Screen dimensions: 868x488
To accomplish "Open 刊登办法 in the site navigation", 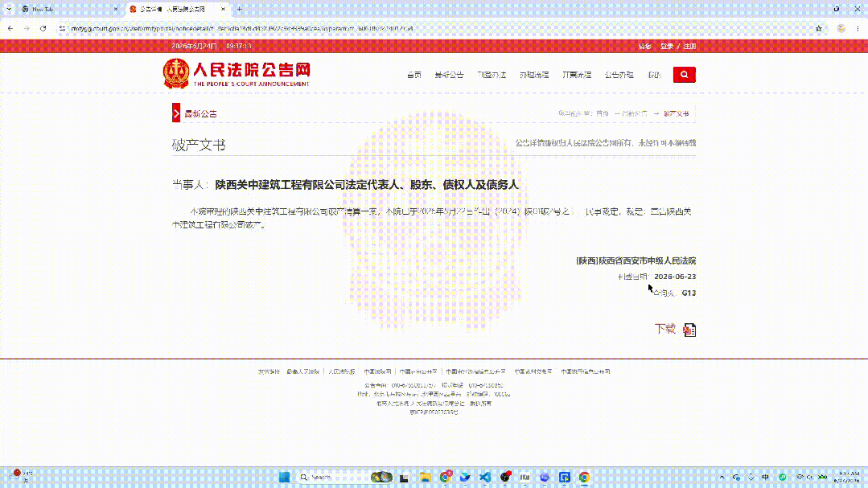I will (492, 75).
